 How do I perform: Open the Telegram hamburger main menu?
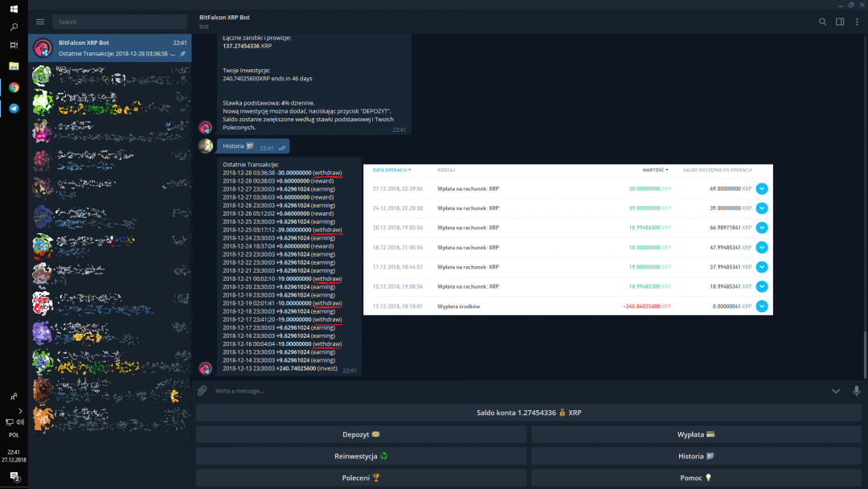tap(40, 22)
